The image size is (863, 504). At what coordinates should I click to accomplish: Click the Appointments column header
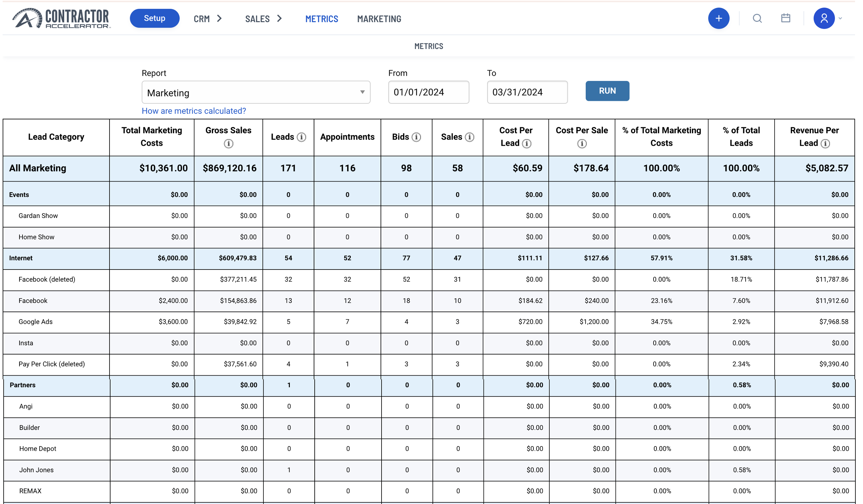pyautogui.click(x=347, y=137)
